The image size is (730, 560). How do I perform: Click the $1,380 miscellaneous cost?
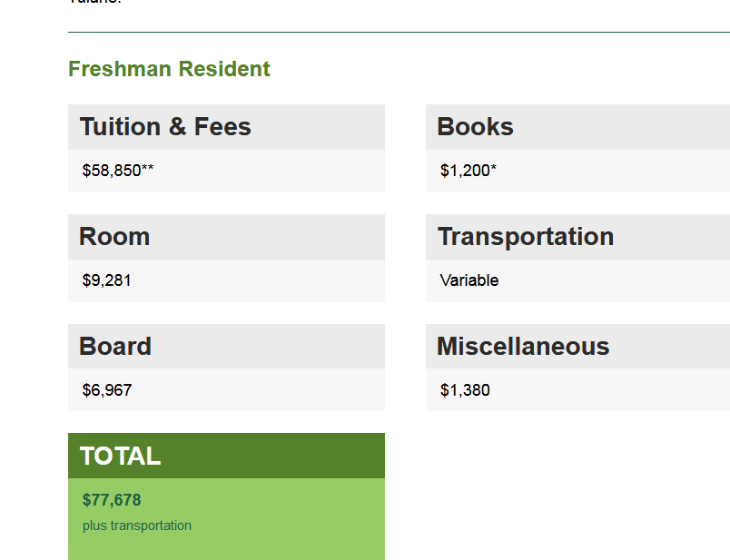465,390
